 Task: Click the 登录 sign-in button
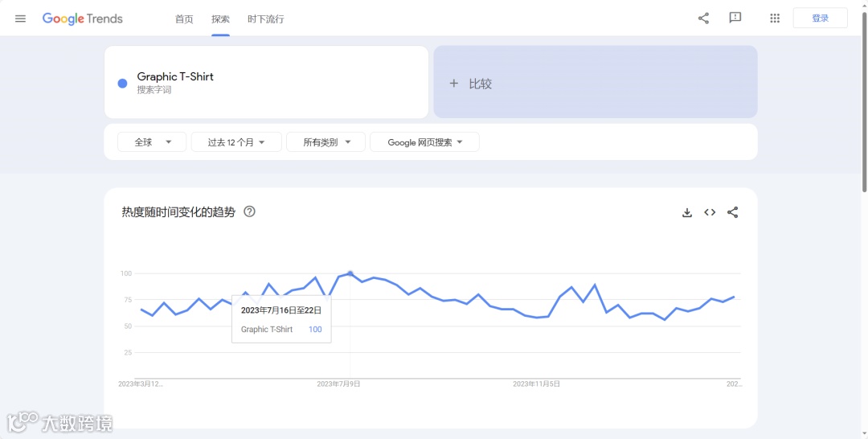821,18
